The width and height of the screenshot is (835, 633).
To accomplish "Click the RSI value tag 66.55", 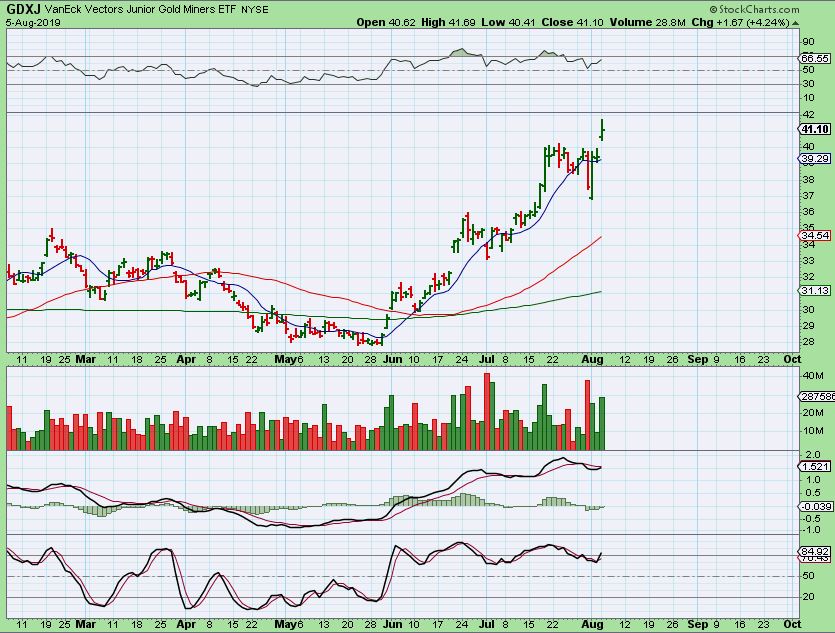I will tap(814, 58).
